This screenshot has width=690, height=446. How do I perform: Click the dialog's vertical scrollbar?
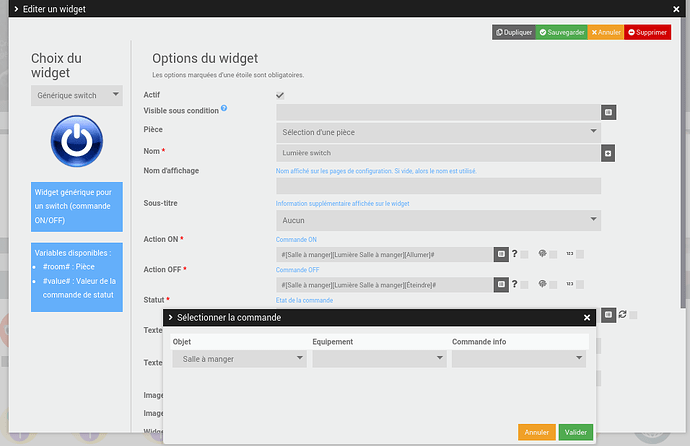click(x=683, y=163)
